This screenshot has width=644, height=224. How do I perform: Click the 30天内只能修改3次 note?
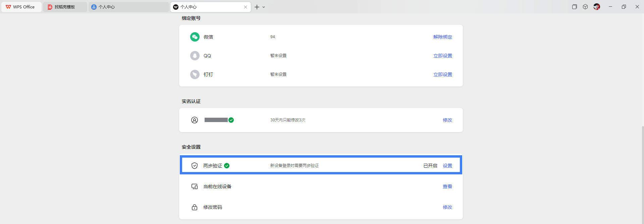[288, 120]
